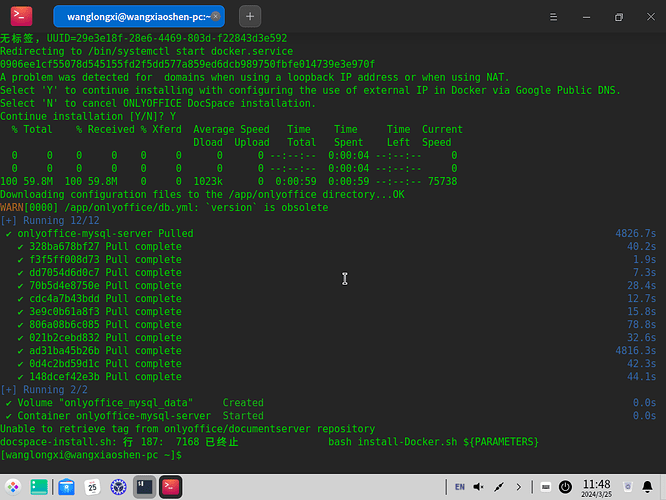Image resolution: width=666 pixels, height=500 pixels.
Task: Close the wanglongxi@wangxiaoshen-pc tab
Action: click(x=216, y=17)
